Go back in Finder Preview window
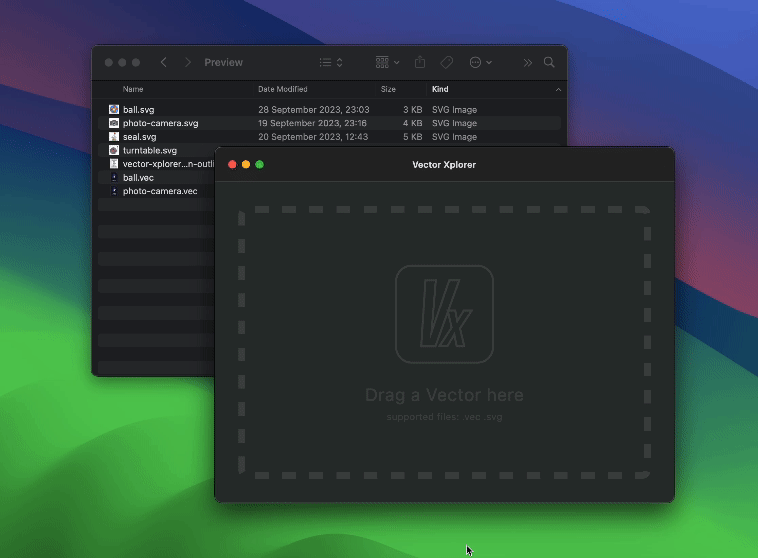 163,62
